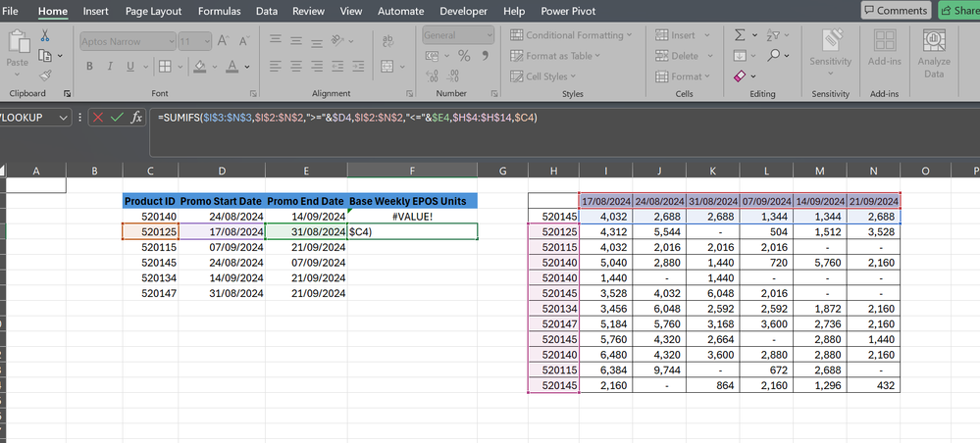Image resolution: width=980 pixels, height=443 pixels.
Task: Click the AutoSum sigma icon
Action: (740, 35)
